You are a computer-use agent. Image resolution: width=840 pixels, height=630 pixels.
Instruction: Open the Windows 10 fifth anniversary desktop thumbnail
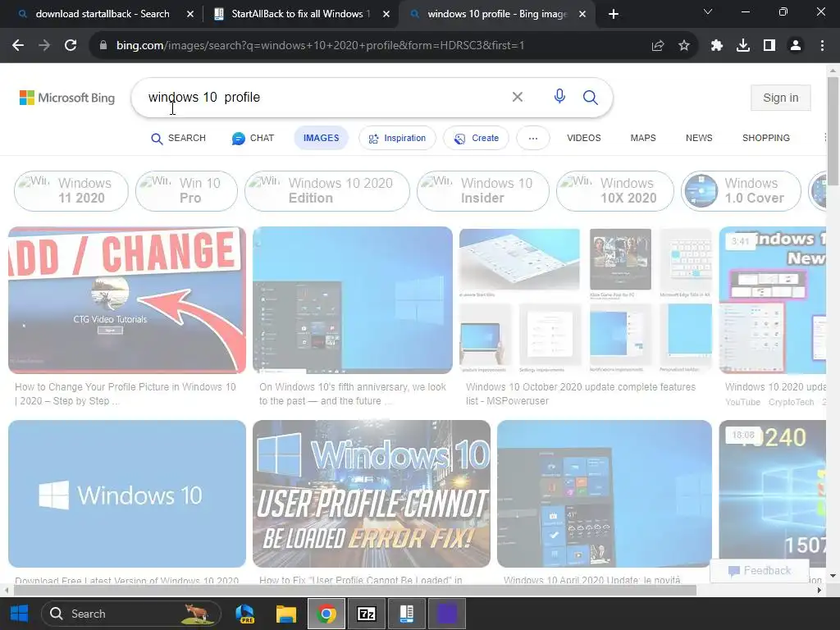(353, 300)
